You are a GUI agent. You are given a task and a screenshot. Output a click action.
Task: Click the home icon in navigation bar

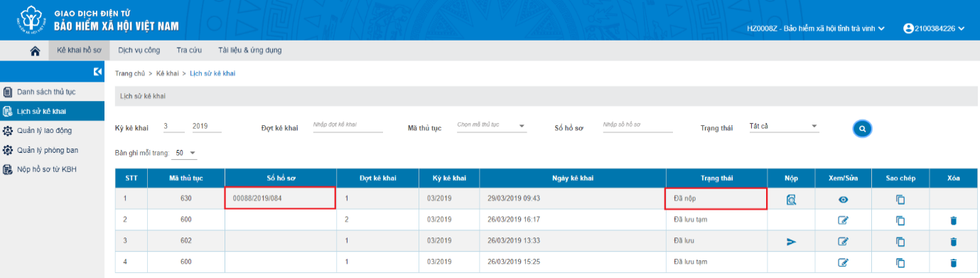pos(35,50)
